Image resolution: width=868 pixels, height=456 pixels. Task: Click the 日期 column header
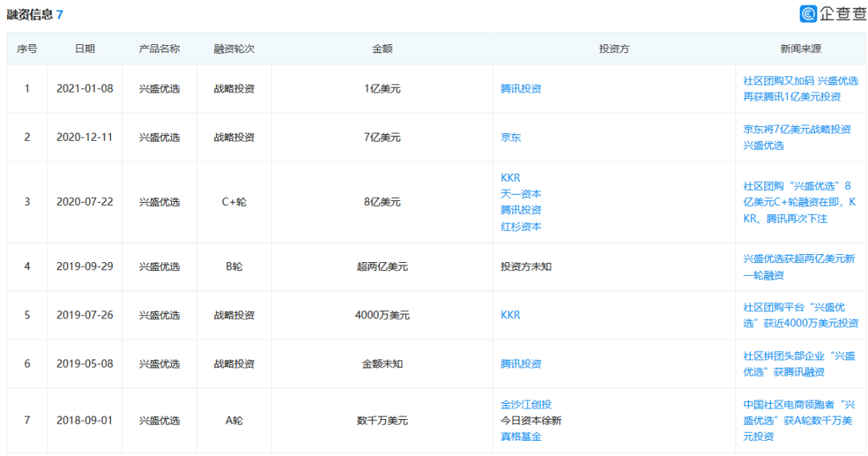click(x=84, y=49)
